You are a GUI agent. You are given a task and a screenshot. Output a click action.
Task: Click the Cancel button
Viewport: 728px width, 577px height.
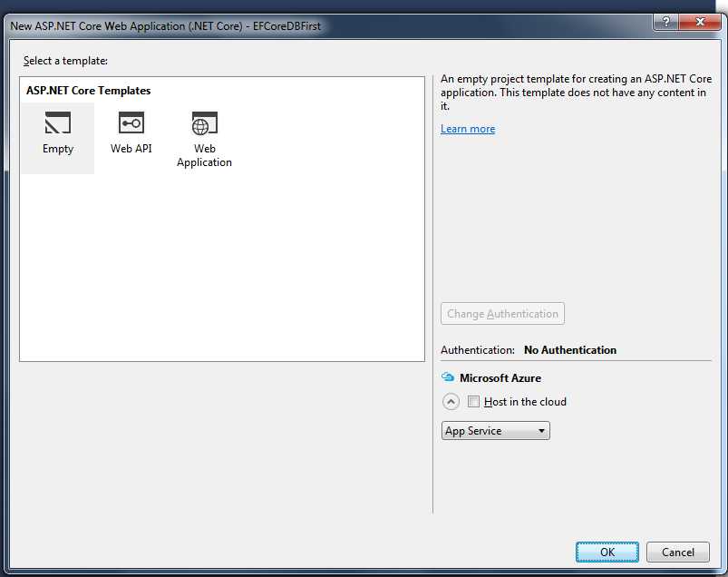[x=678, y=552]
